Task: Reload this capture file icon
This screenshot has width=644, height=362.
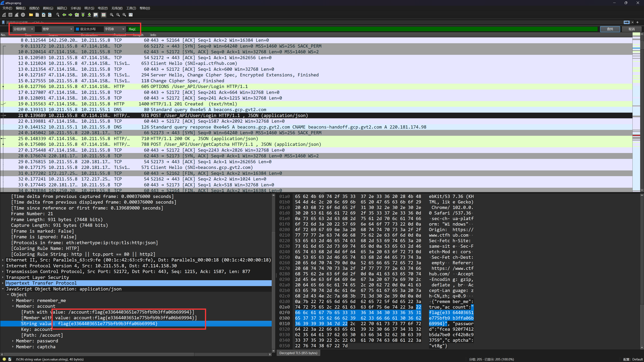Action: coord(50,15)
